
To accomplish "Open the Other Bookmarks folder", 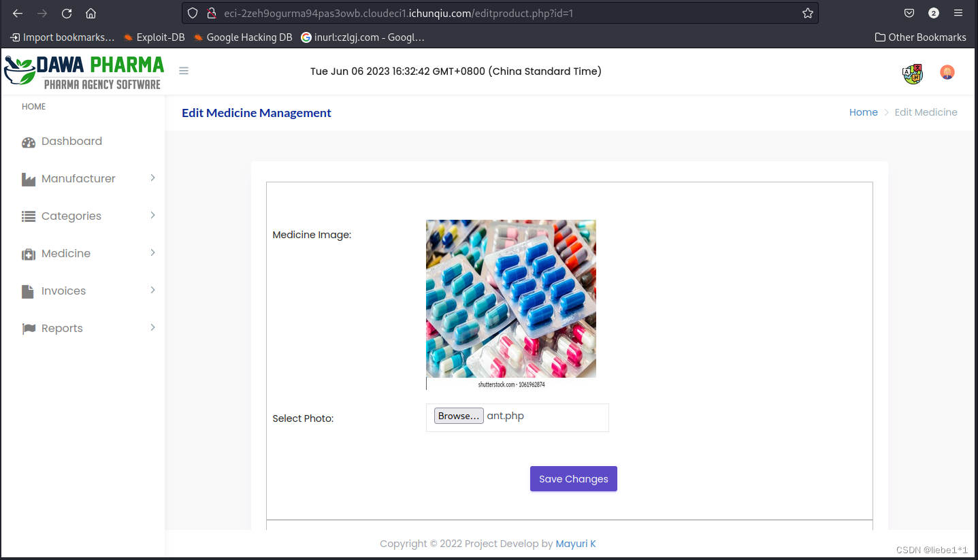I will coord(920,37).
